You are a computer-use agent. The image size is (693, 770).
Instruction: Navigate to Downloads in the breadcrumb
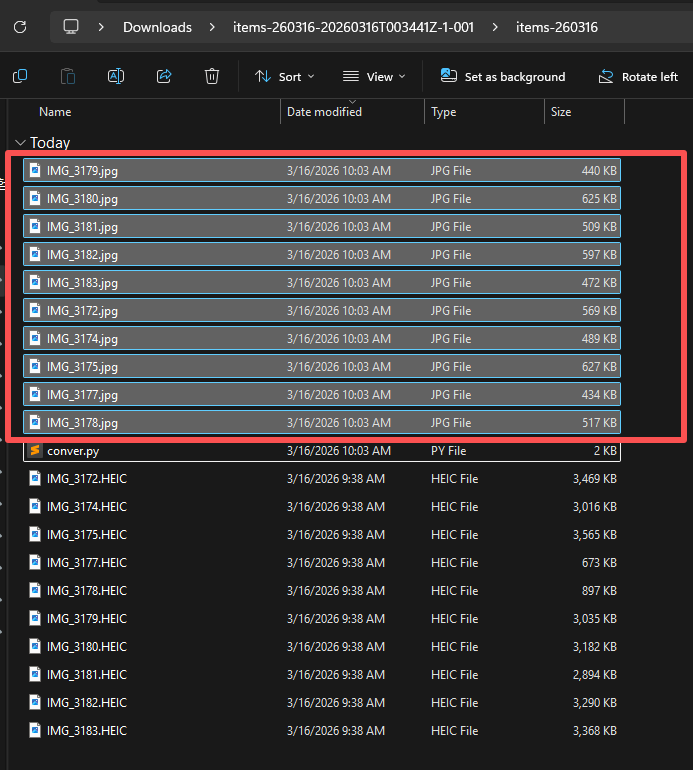(x=157, y=27)
